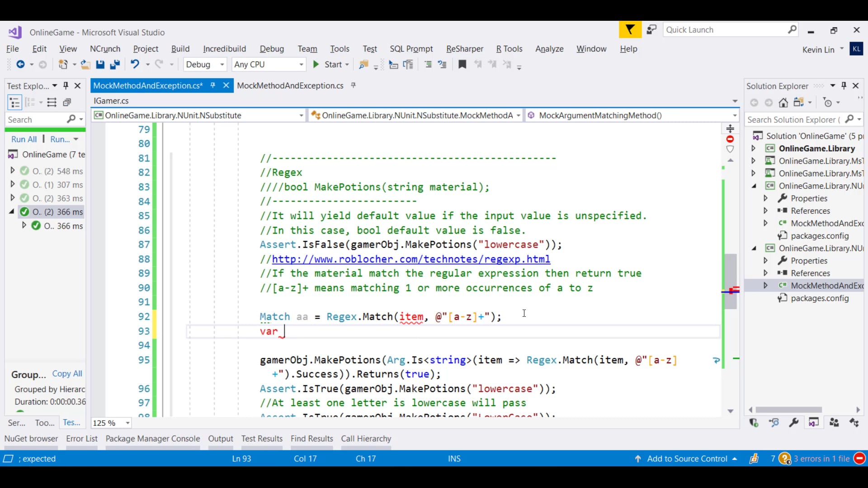The image size is (868, 488).
Task: Click Run All tests link
Action: (x=24, y=139)
